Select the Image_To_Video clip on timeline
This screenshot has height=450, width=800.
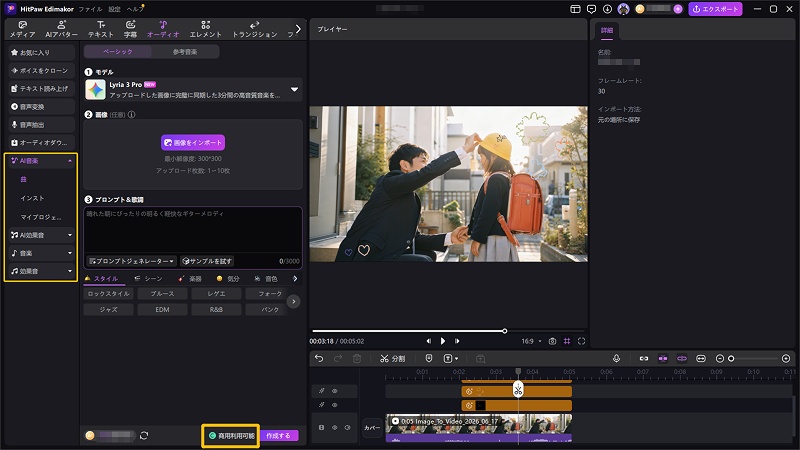[x=479, y=428]
